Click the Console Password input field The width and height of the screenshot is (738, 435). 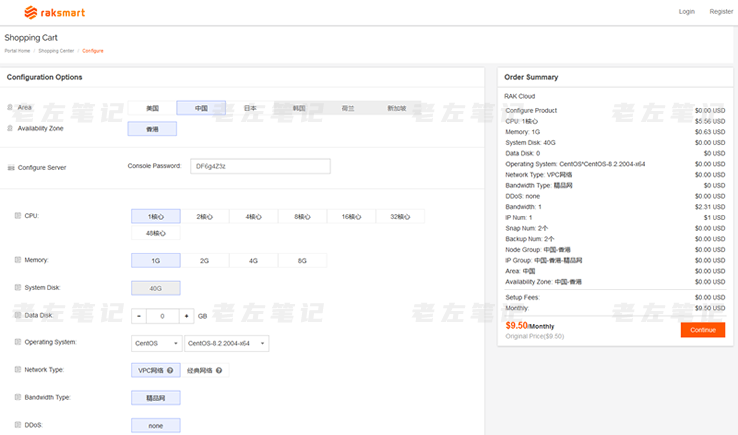260,166
